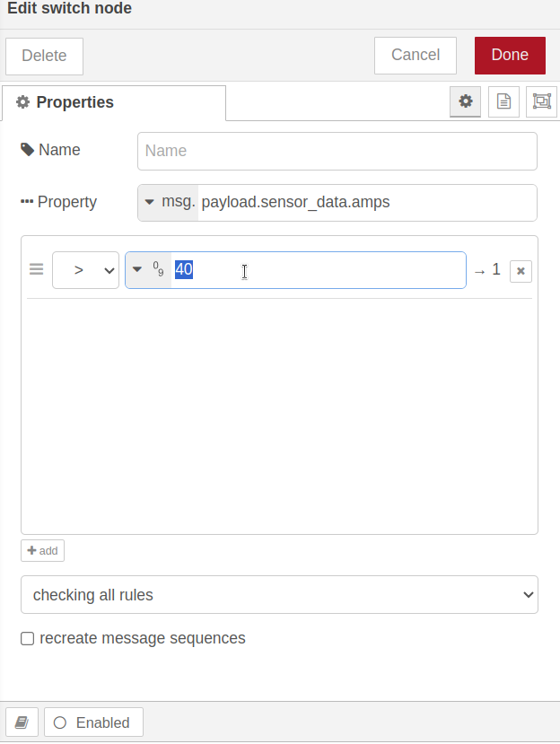The width and height of the screenshot is (560, 744).
Task: Click the gear icon in the Properties tab
Action: [22, 102]
